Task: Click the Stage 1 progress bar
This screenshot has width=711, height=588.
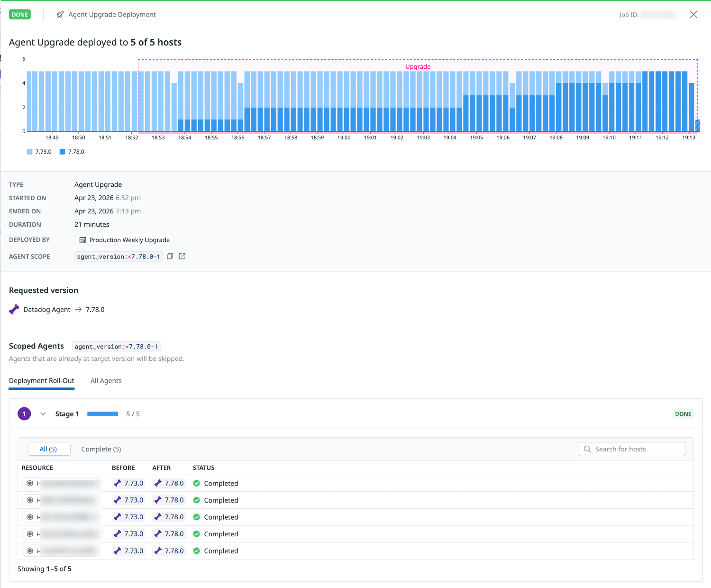Action: point(102,414)
